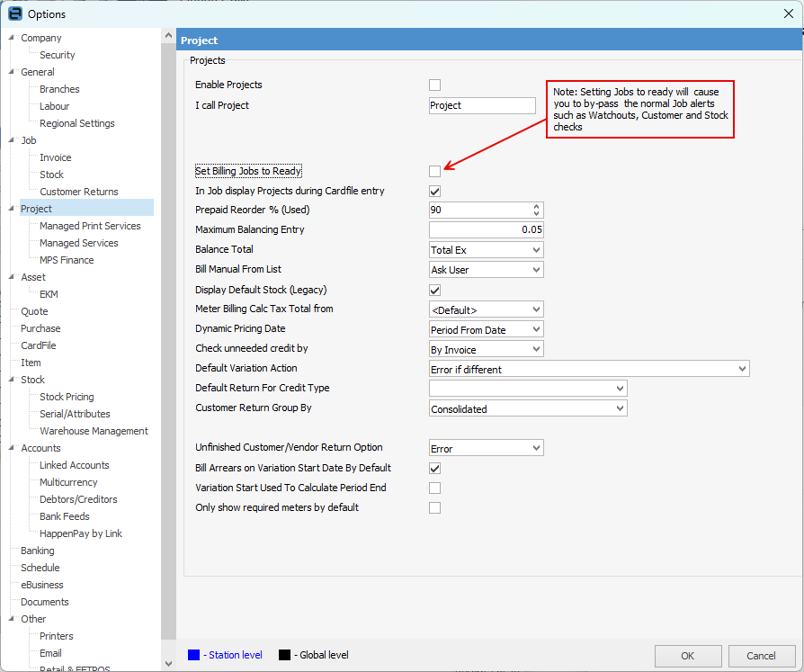The width and height of the screenshot is (804, 672).
Task: Tick Set Billing Jobs to Ready checkbox
Action: point(434,171)
